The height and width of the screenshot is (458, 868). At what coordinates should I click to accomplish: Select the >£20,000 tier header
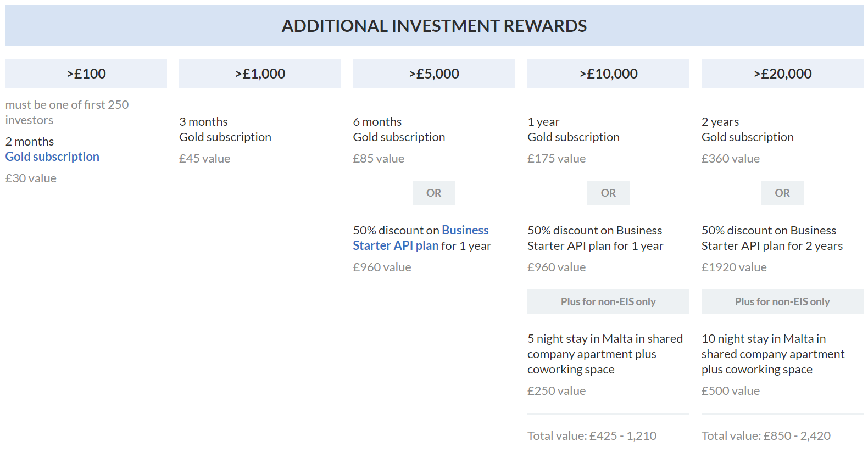coord(782,74)
